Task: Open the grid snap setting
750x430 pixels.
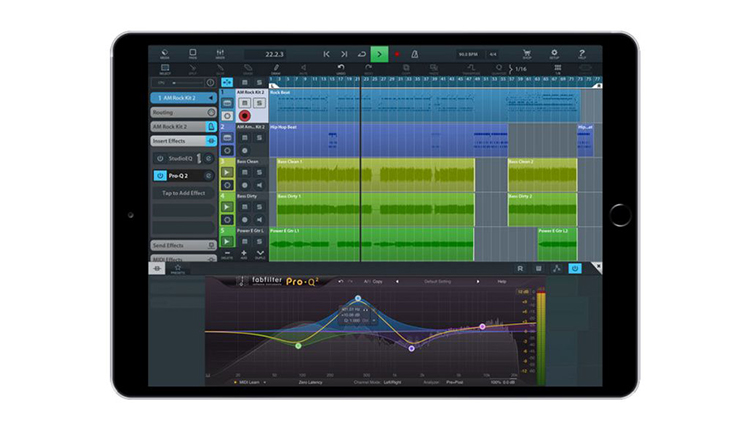Action: pos(558,69)
